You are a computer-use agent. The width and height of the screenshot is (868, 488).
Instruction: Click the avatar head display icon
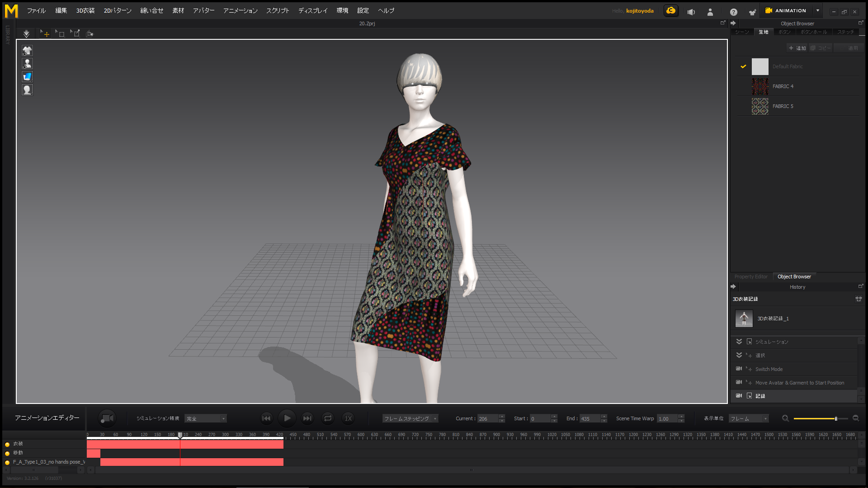coord(27,89)
